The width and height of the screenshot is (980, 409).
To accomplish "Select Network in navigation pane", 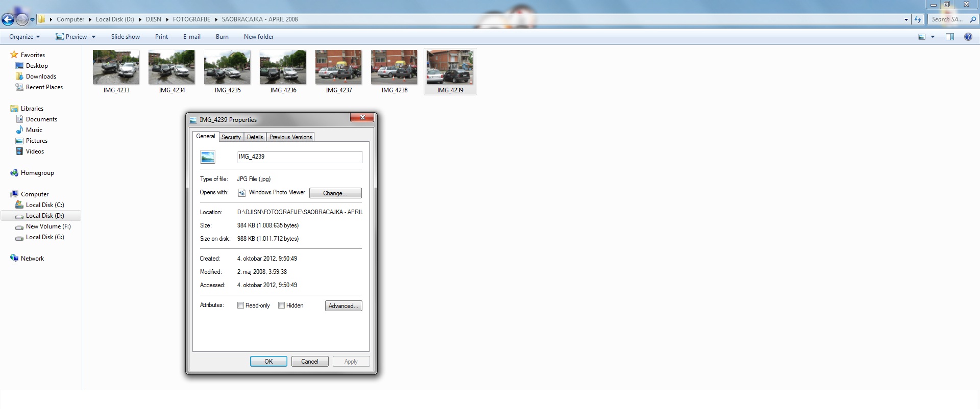I will (x=32, y=259).
